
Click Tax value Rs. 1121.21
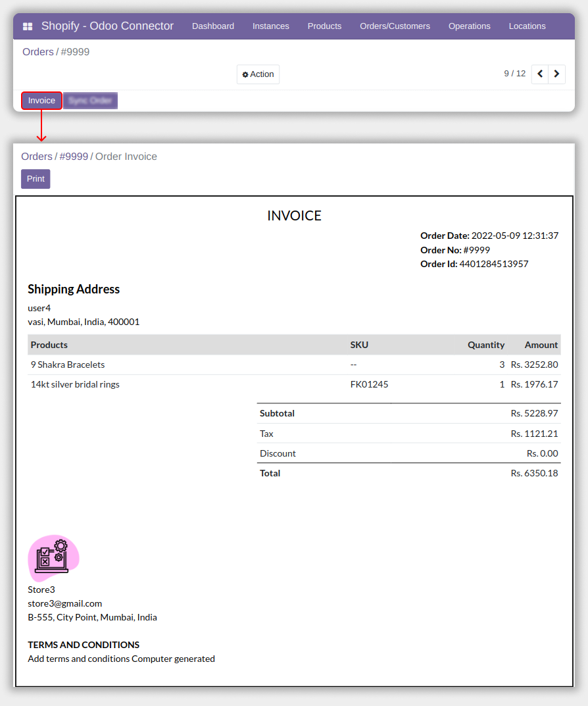pyautogui.click(x=534, y=434)
